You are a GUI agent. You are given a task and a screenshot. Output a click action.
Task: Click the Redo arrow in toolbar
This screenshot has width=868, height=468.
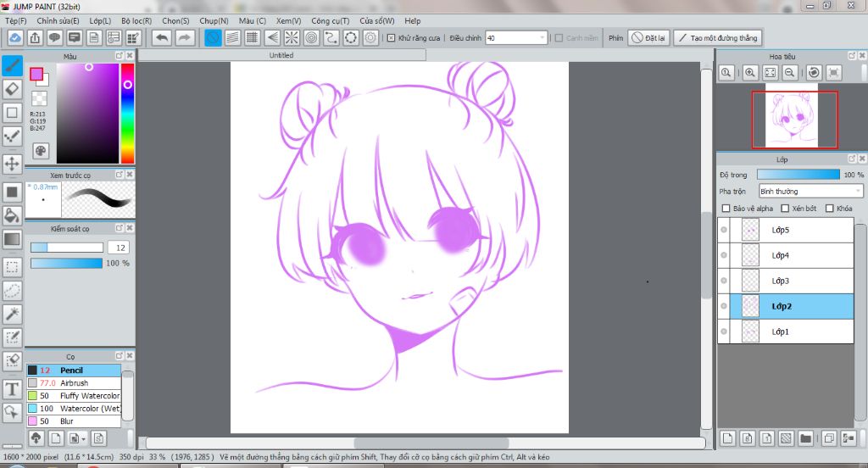184,37
